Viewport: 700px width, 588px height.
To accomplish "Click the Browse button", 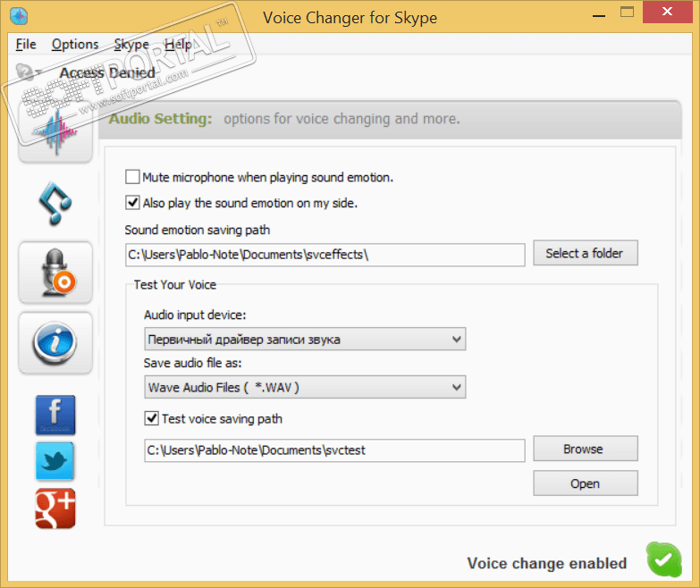I will pos(586,449).
